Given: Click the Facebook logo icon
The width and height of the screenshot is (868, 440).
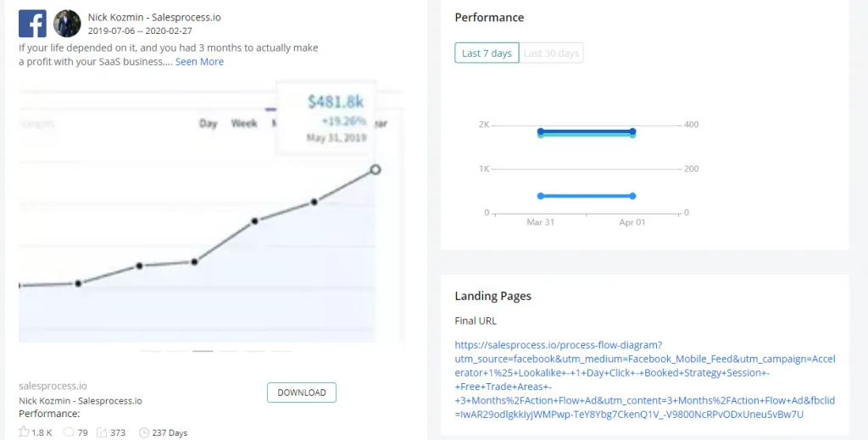Looking at the screenshot, I should 32,23.
